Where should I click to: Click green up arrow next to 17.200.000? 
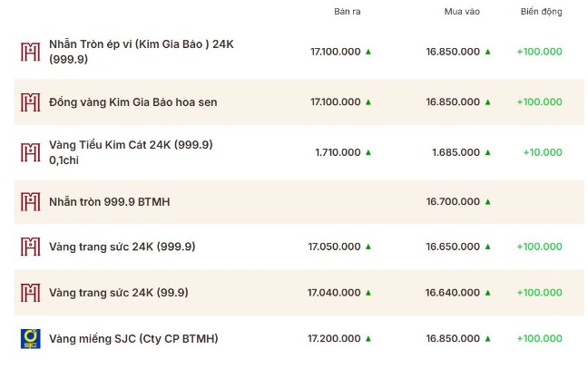[x=368, y=338]
